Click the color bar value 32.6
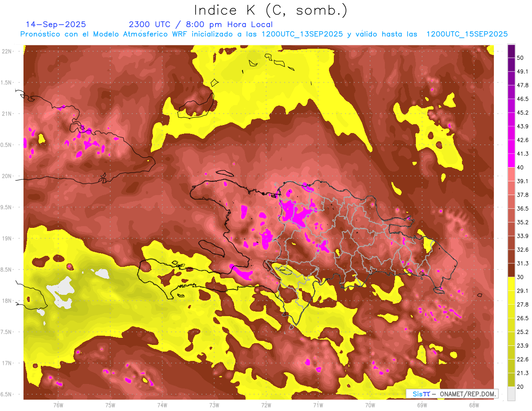 pos(522,250)
